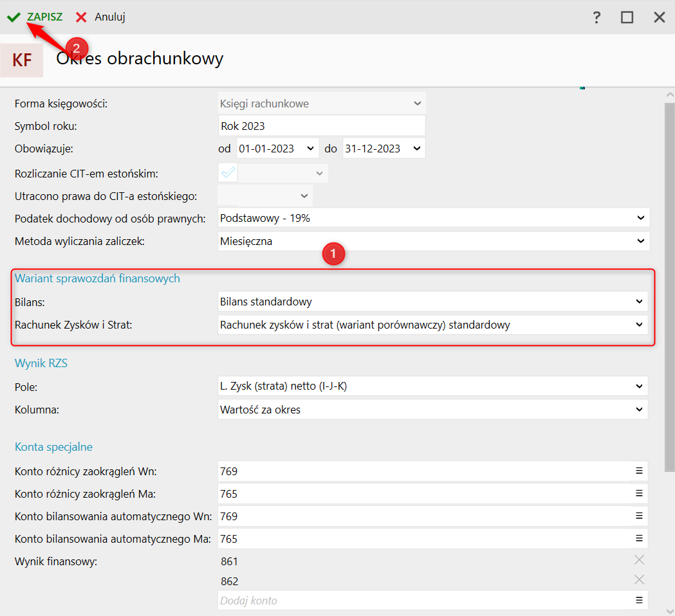Open account list for Konto bilansowania automatycznego Wn
Screen dimensions: 675x616
639,516
